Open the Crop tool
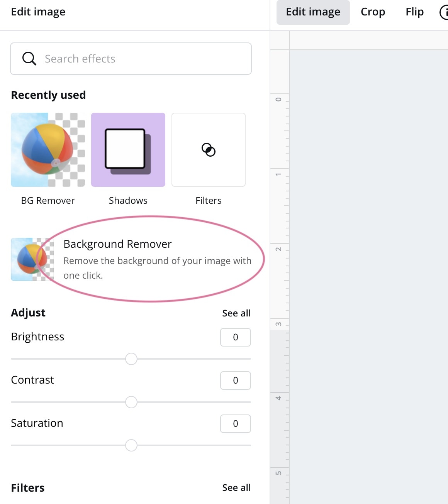 373,12
